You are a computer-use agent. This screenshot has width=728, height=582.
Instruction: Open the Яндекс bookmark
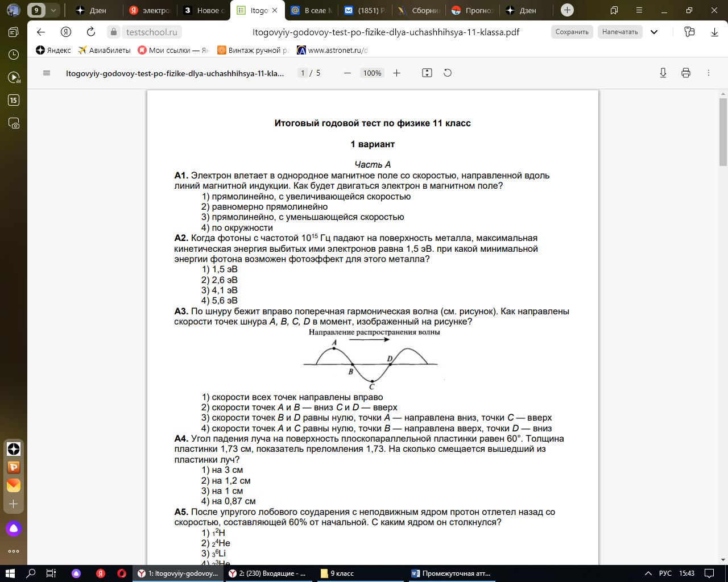pyautogui.click(x=53, y=50)
